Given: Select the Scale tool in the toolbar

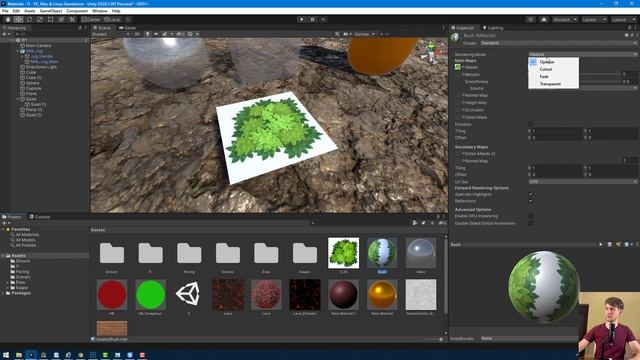Looking at the screenshot, I should coord(40,19).
